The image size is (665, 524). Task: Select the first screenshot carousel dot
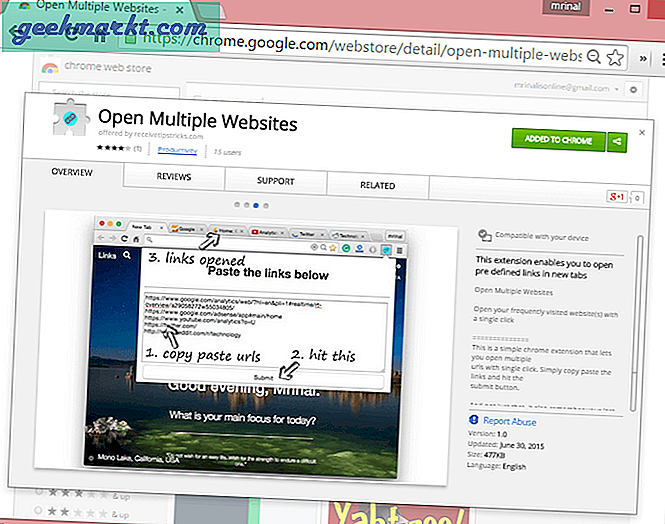pos(236,204)
